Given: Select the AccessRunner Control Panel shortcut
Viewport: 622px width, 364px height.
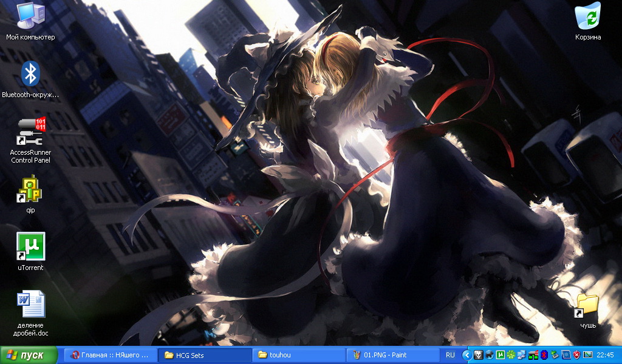Looking at the screenshot, I should (x=30, y=140).
